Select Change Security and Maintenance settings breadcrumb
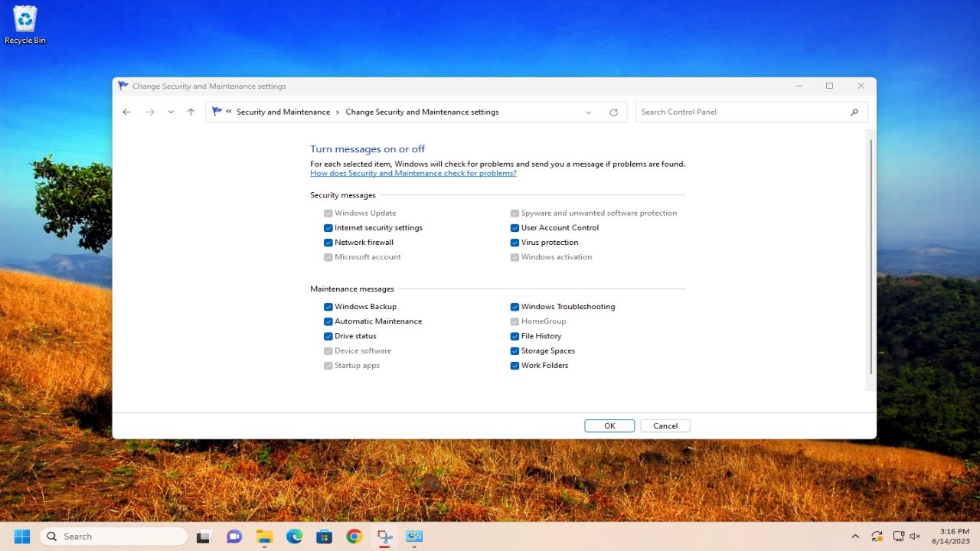Viewport: 980px width, 551px height. 422,112
